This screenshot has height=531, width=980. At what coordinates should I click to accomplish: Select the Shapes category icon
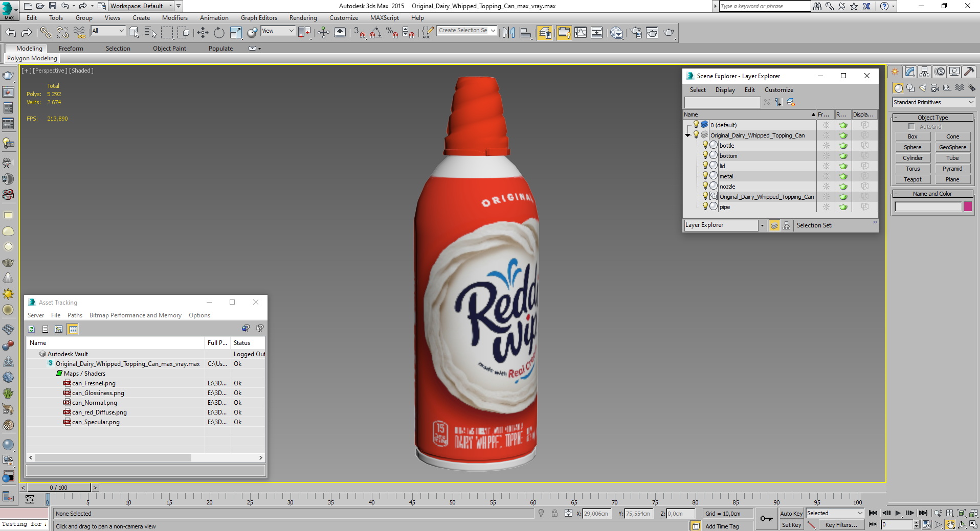910,88
